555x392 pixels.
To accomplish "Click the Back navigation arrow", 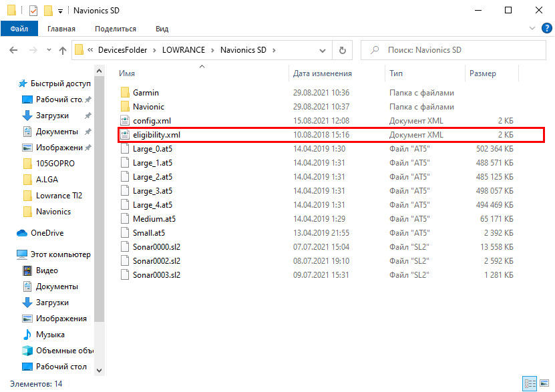I will point(13,50).
